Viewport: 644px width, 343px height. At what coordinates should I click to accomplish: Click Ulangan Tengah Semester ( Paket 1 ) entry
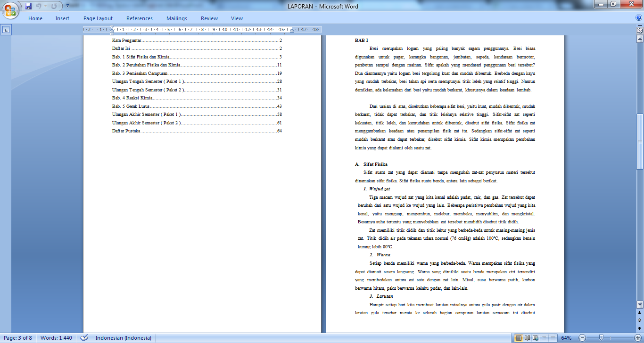click(x=197, y=82)
